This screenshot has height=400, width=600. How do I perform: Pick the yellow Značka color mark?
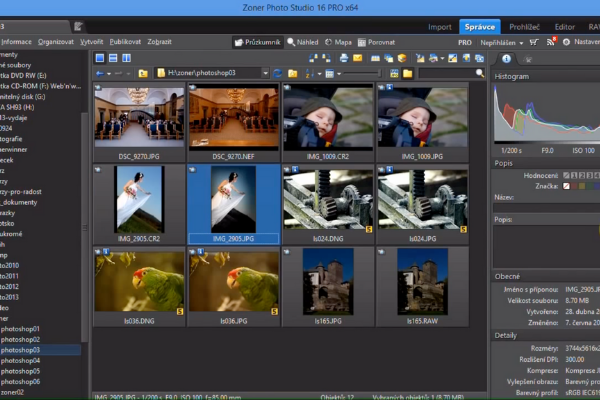[x=582, y=186]
